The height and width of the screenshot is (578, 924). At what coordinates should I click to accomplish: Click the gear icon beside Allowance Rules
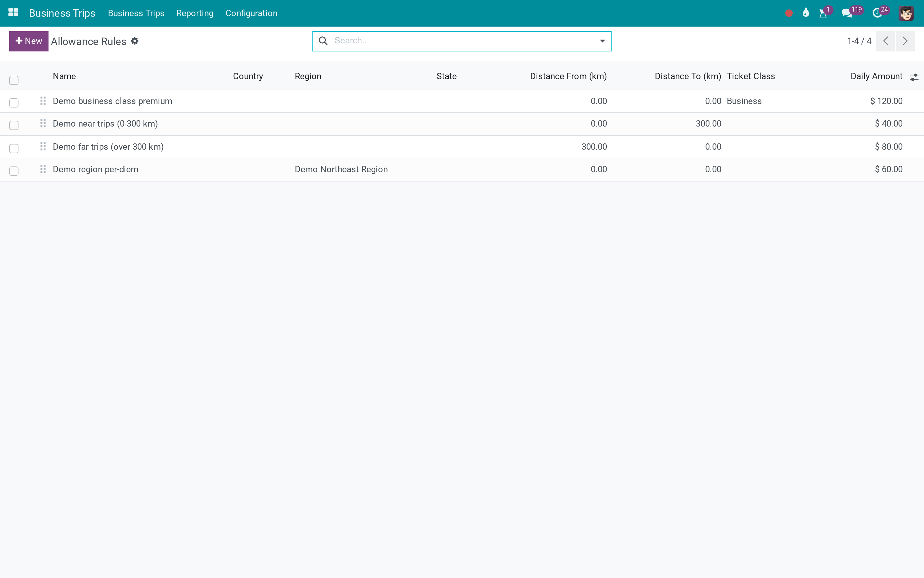(x=135, y=41)
